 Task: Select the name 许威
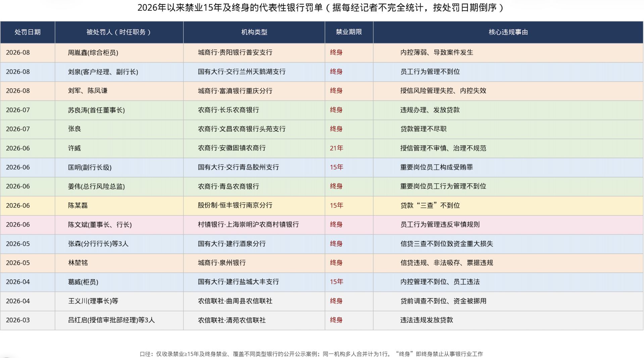coord(75,148)
